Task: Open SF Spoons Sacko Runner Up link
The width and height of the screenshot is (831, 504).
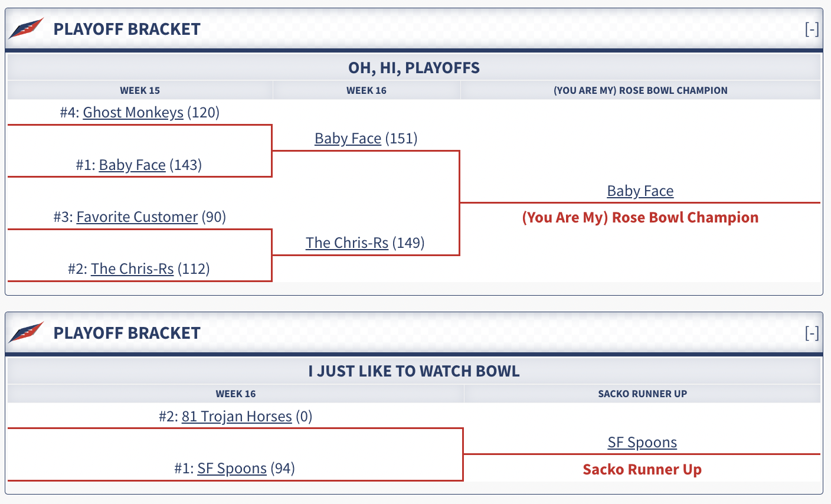Action: pos(642,442)
